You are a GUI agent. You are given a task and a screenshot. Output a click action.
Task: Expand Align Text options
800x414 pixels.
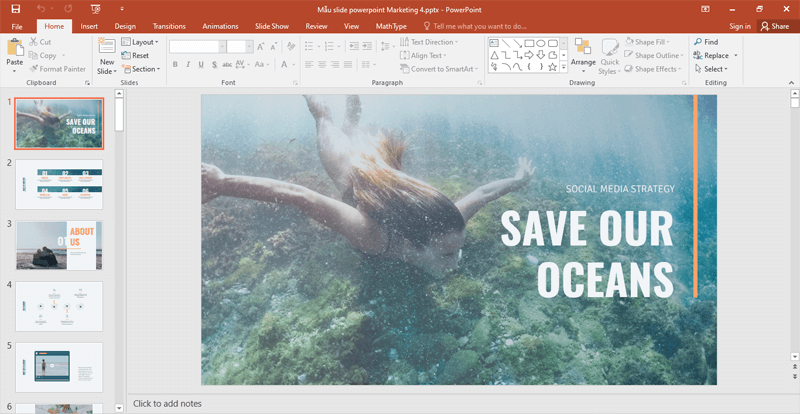pos(423,55)
